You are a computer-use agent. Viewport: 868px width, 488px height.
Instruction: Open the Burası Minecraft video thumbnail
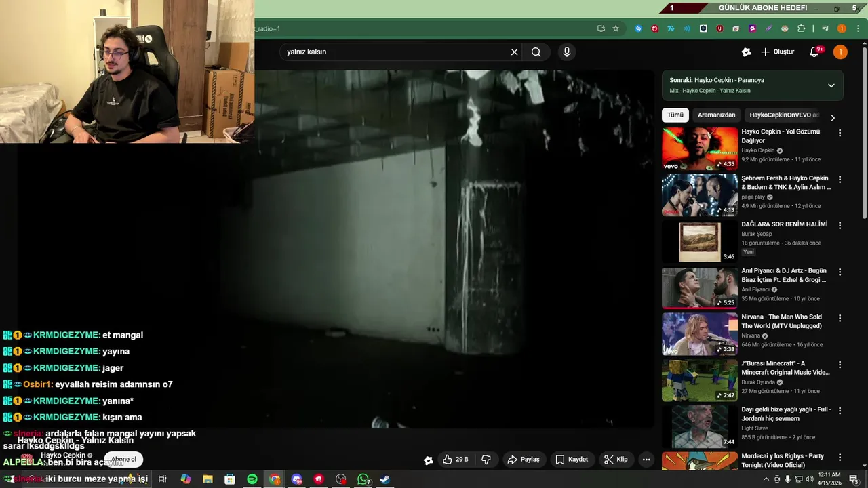700,380
